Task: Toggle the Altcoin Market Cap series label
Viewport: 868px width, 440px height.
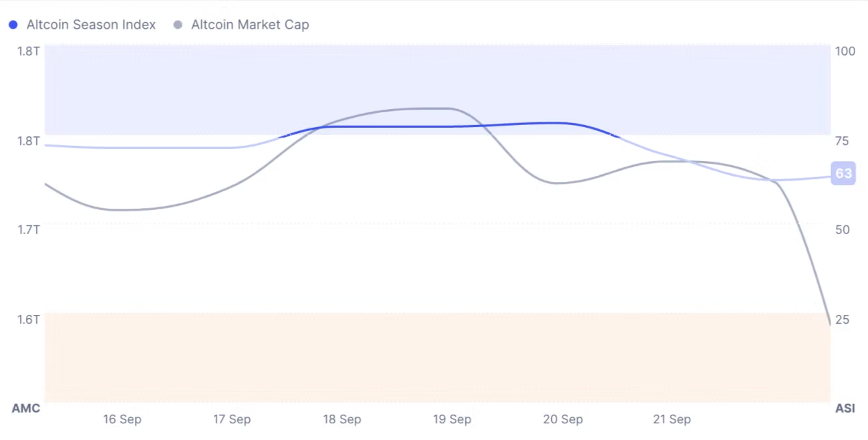Action: pos(250,25)
